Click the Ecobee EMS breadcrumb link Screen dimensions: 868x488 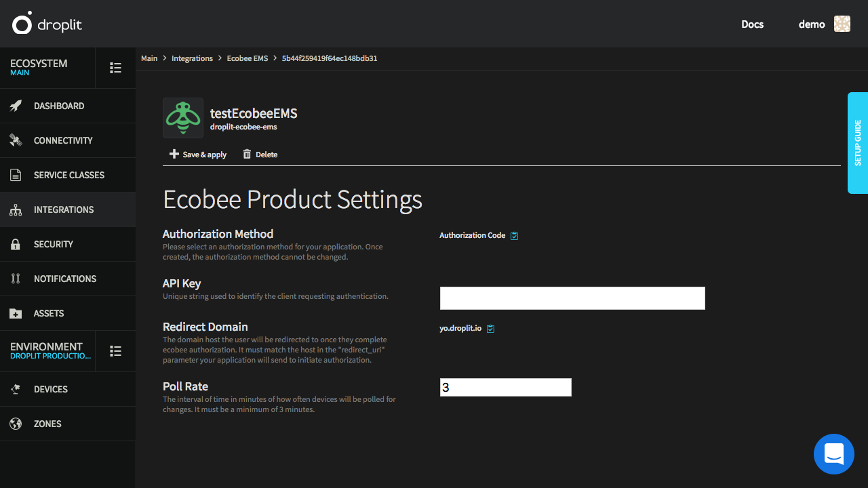click(x=248, y=58)
